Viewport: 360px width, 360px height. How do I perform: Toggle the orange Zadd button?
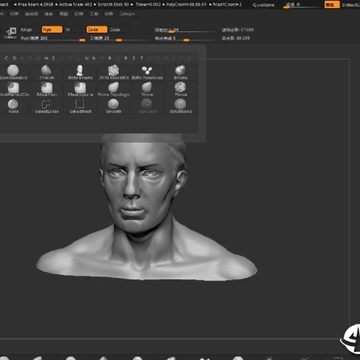tap(97, 30)
